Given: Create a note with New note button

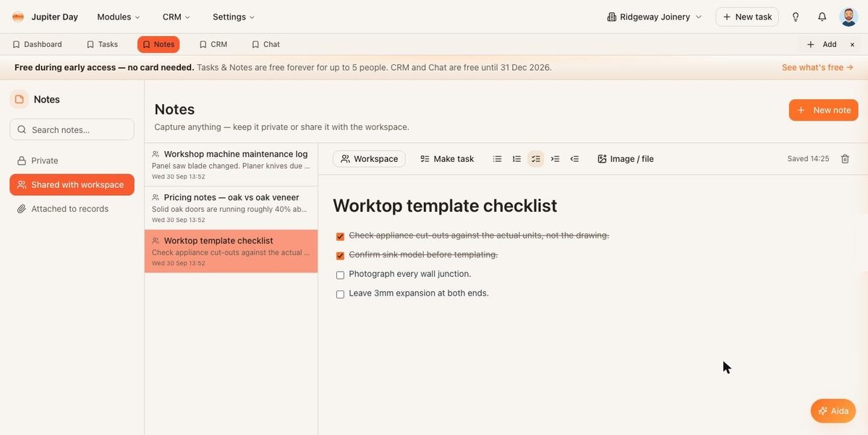Looking at the screenshot, I should [823, 110].
